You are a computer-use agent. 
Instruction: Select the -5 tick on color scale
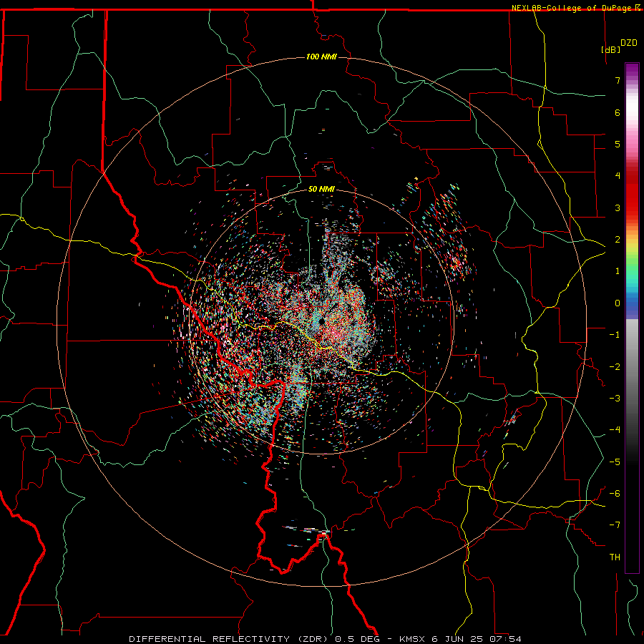coord(615,462)
